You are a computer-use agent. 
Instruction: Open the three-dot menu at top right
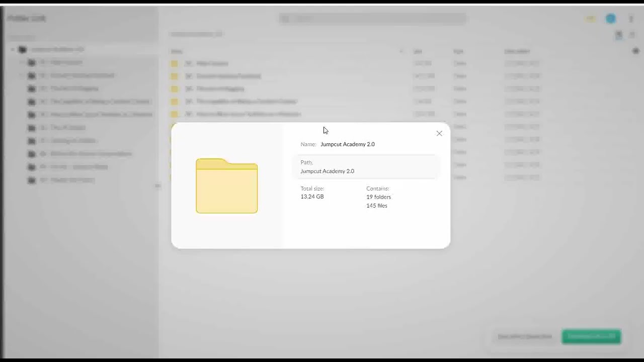[630, 19]
